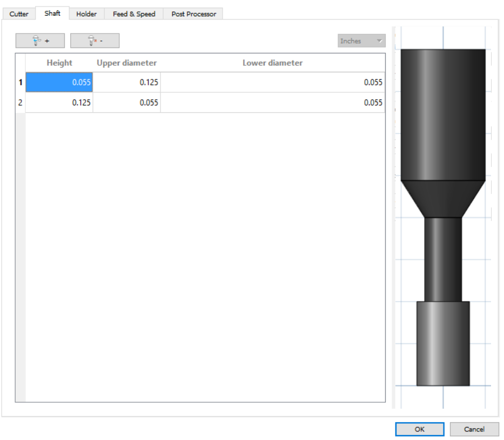Image resolution: width=504 pixels, height=440 pixels.
Task: Click the Inches dropdown arrow
Action: (x=379, y=40)
